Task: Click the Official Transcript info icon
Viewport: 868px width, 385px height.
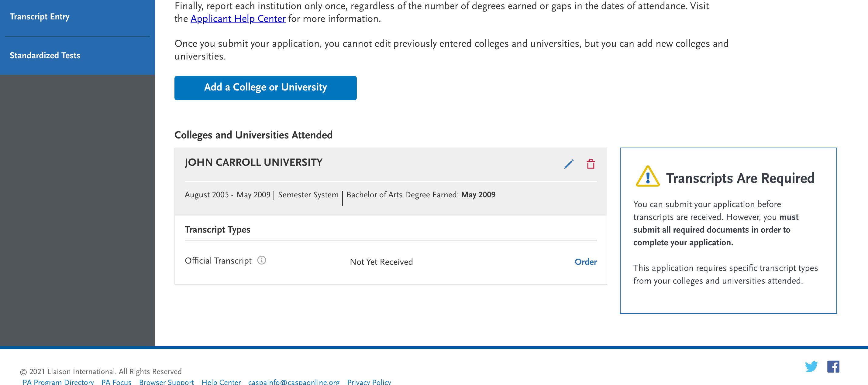Action: click(x=261, y=260)
